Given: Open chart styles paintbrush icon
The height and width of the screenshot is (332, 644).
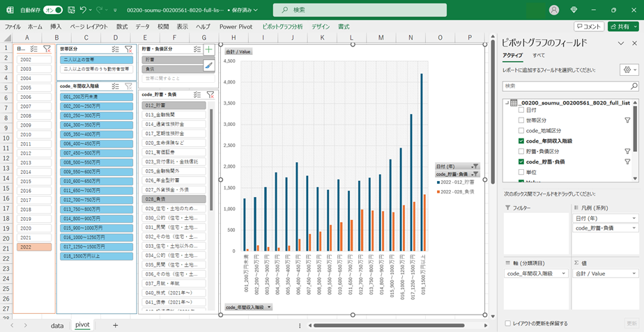Looking at the screenshot, I should (208, 65).
